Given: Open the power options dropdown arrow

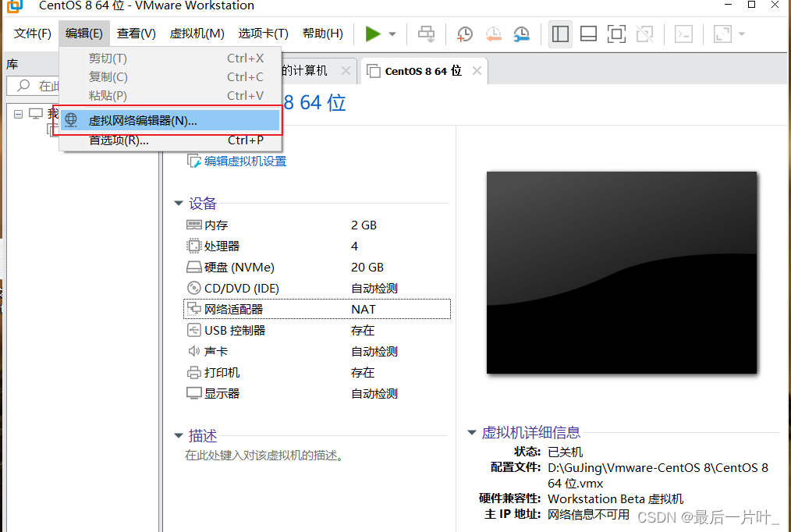Looking at the screenshot, I should pyautogui.click(x=392, y=34).
